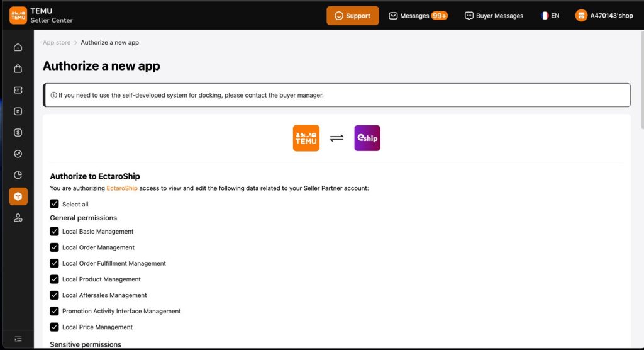Uncheck the Select all checkbox
The width and height of the screenshot is (644, 350).
(x=55, y=204)
